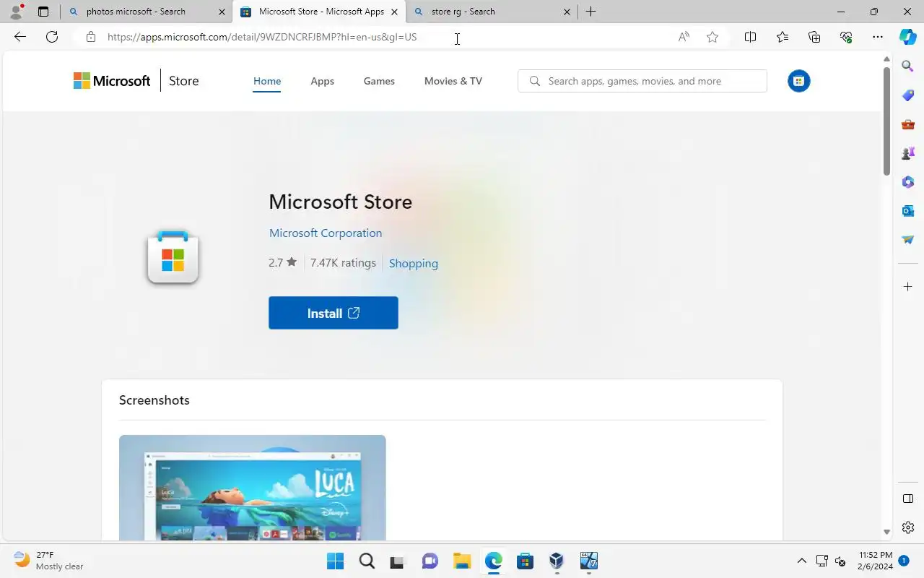Refresh the page
Image resolution: width=924 pixels, height=578 pixels.
point(52,37)
